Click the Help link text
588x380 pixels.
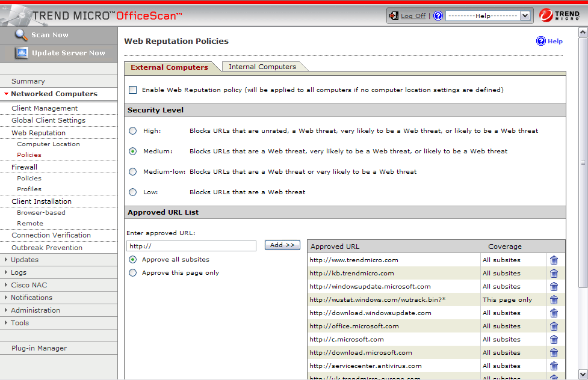(555, 41)
